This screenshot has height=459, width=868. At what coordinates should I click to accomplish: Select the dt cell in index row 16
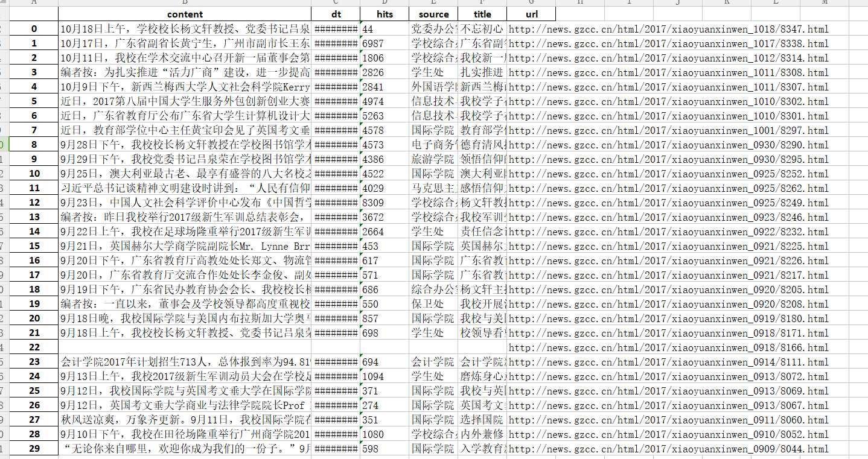(336, 260)
